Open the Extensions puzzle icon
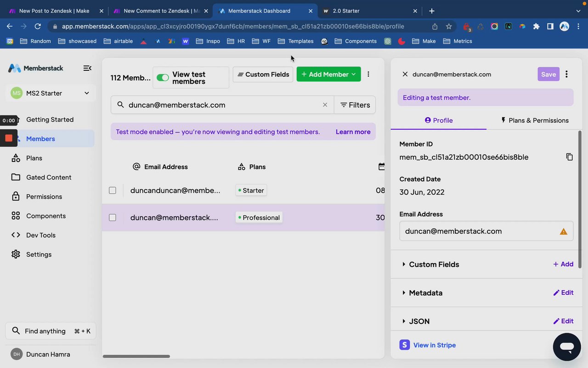 (536, 27)
